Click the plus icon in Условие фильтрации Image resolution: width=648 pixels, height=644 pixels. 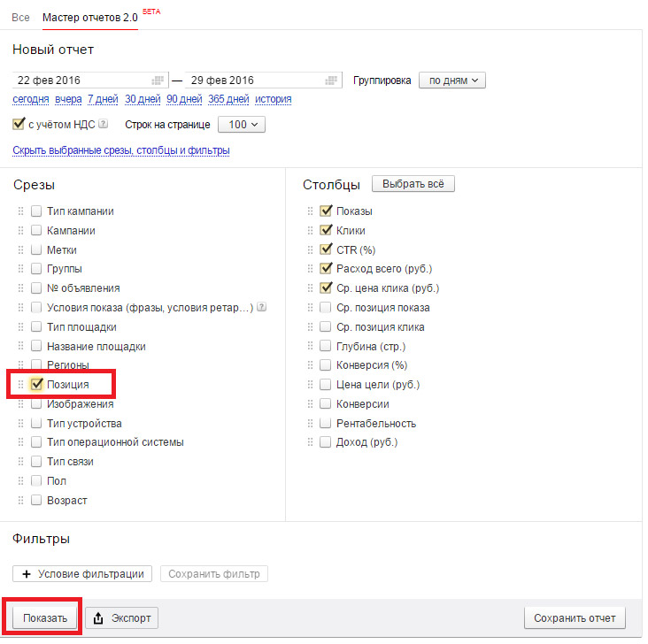(27, 574)
